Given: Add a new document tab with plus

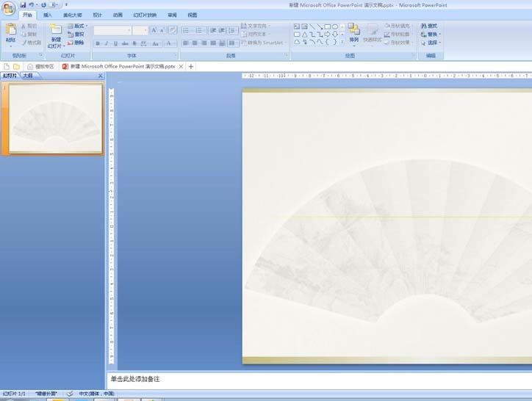Looking at the screenshot, I should [x=191, y=67].
